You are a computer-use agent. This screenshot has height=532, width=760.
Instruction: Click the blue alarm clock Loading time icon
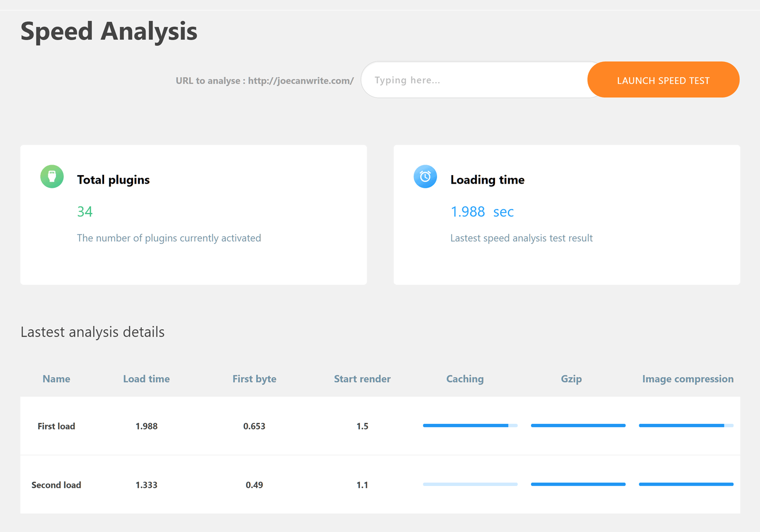pyautogui.click(x=426, y=176)
